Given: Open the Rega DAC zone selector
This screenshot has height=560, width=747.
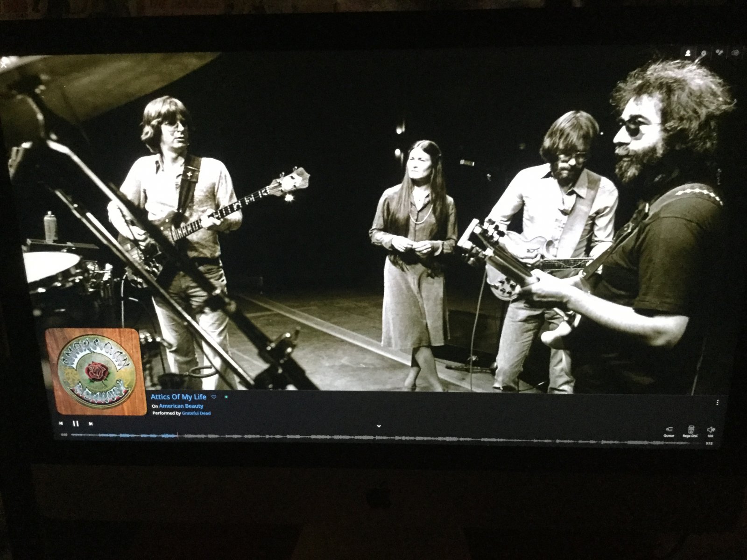Looking at the screenshot, I should pos(690,431).
